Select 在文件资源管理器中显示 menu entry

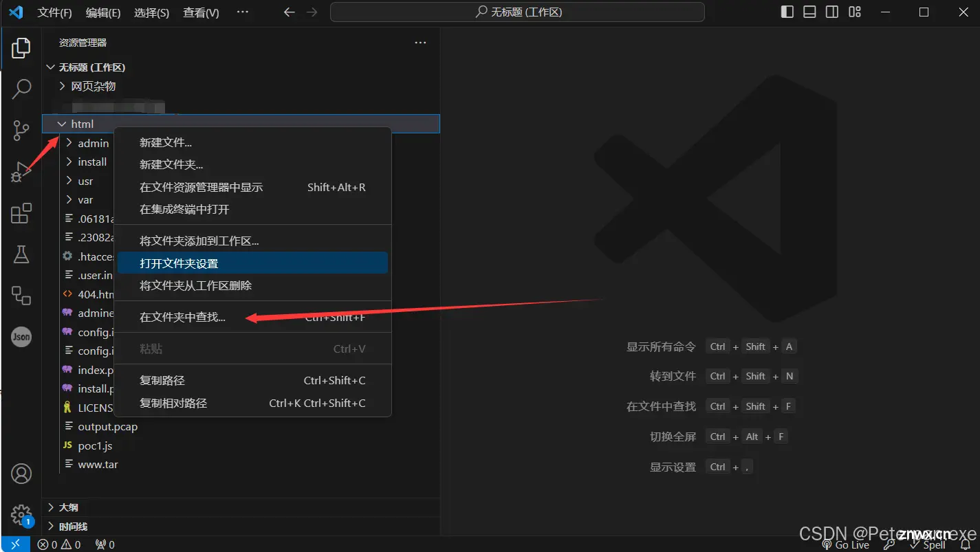(x=252, y=187)
